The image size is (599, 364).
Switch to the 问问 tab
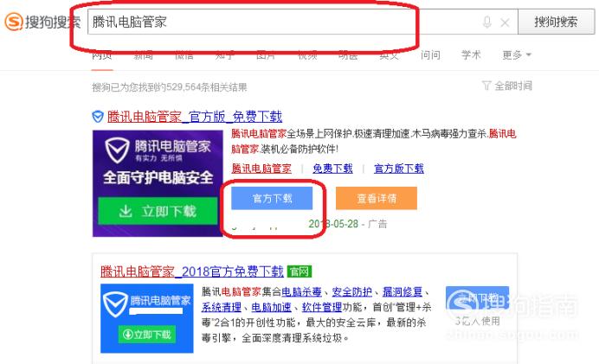(x=430, y=55)
